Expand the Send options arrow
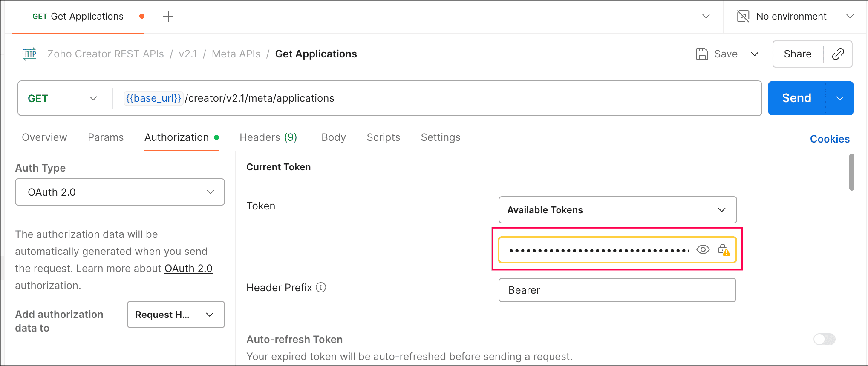 (840, 98)
